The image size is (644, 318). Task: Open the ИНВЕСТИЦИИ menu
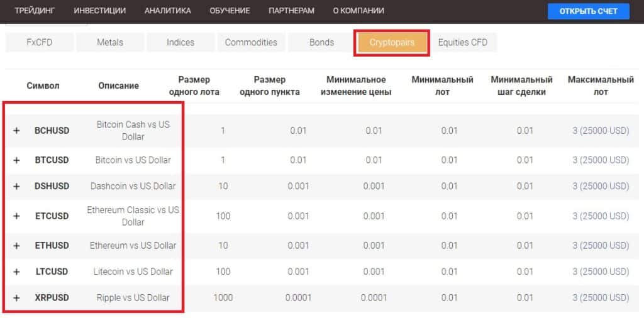tap(99, 11)
